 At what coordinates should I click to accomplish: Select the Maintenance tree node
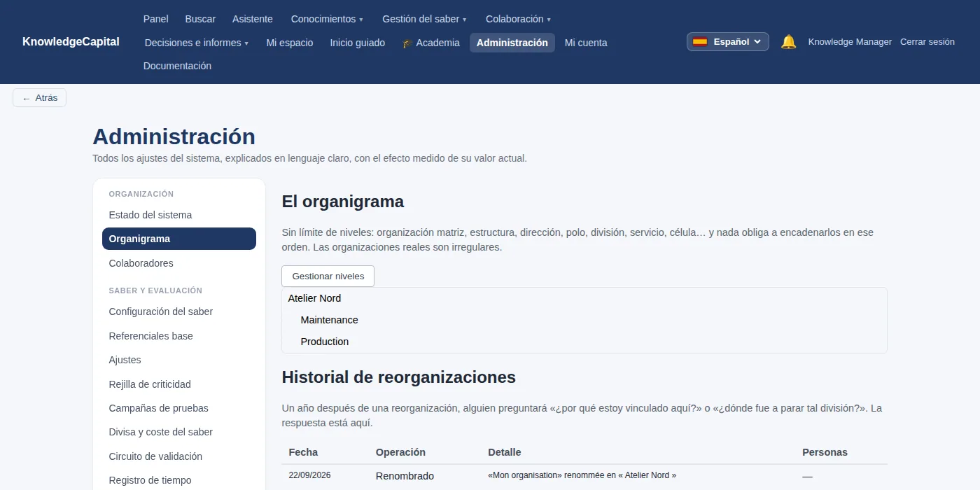pyautogui.click(x=329, y=320)
